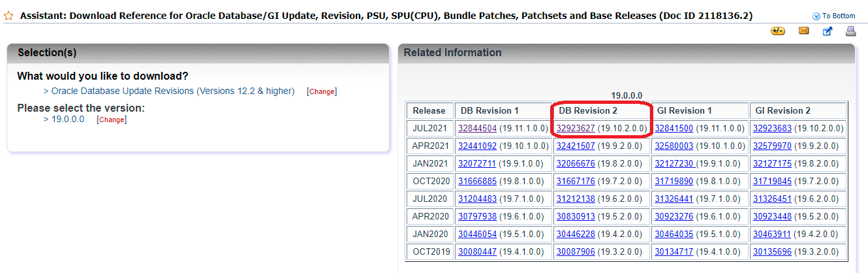Image resolution: width=868 pixels, height=273 pixels.
Task: Open patch 30830913 (19.5.2.0.0)
Action: [x=575, y=216]
